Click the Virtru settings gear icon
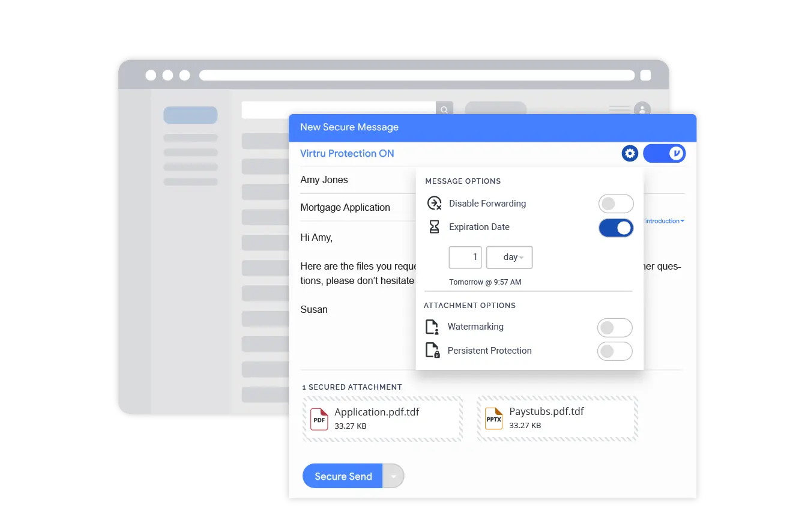 (x=630, y=154)
